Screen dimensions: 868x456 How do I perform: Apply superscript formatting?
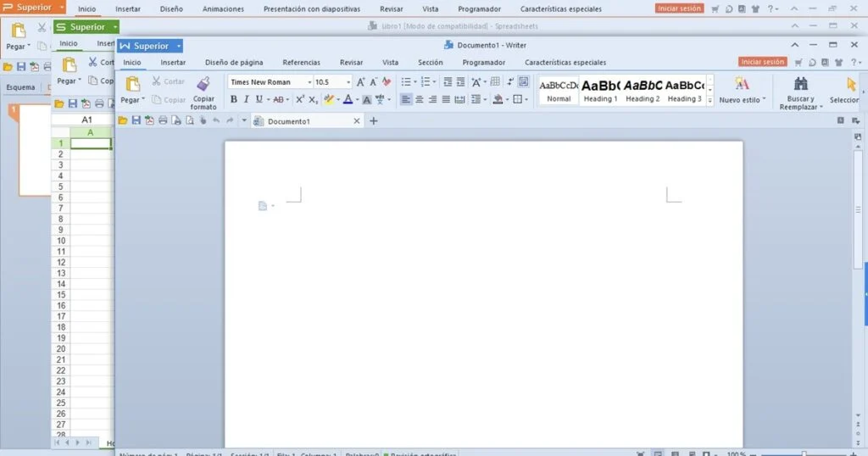click(299, 100)
